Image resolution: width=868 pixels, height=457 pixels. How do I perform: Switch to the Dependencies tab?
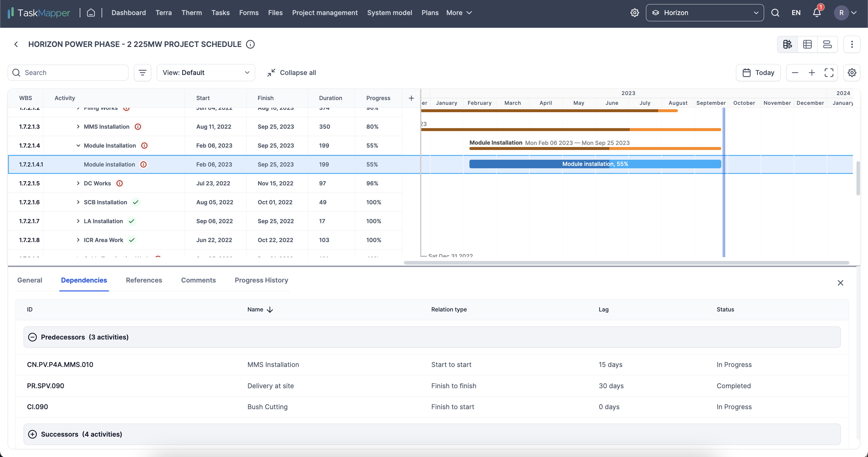tap(84, 280)
